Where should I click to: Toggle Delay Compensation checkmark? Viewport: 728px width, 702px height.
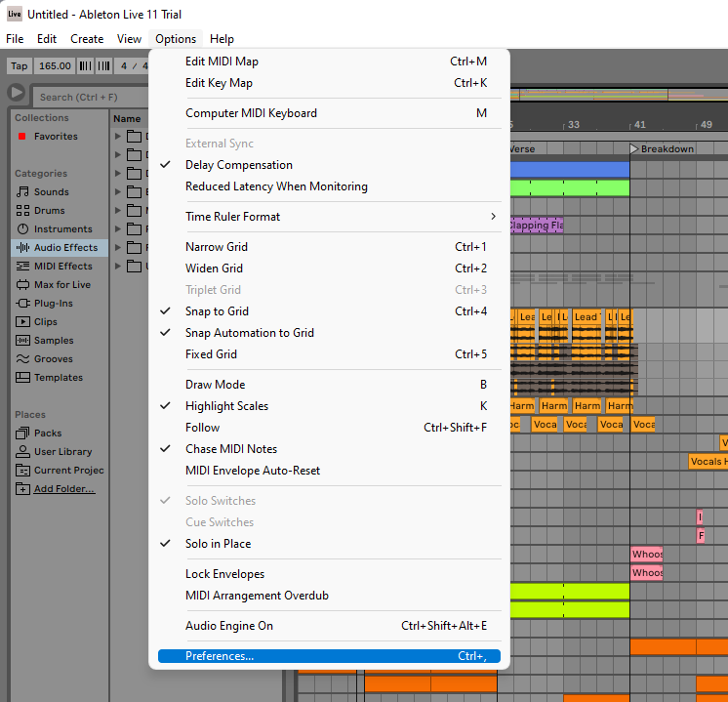(329, 165)
